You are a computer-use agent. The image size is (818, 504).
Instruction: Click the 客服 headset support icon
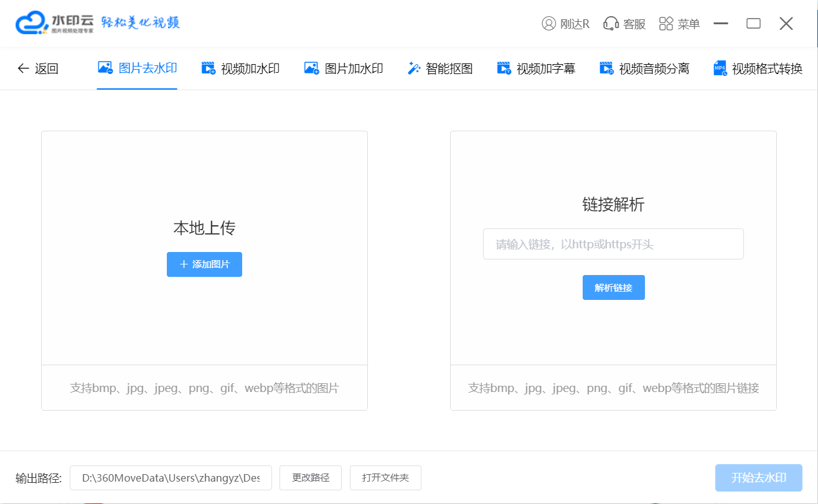[x=611, y=24]
